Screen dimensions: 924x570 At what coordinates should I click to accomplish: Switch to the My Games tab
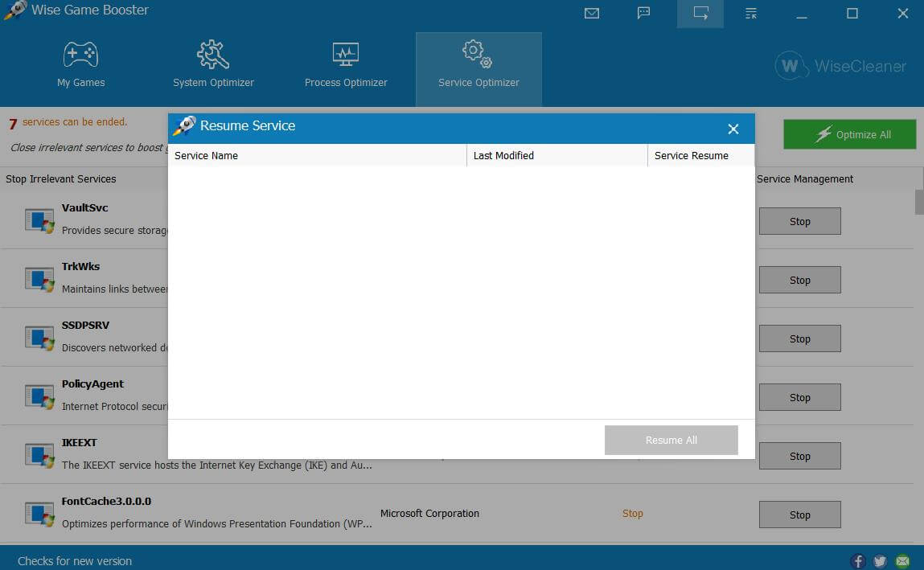(x=80, y=65)
